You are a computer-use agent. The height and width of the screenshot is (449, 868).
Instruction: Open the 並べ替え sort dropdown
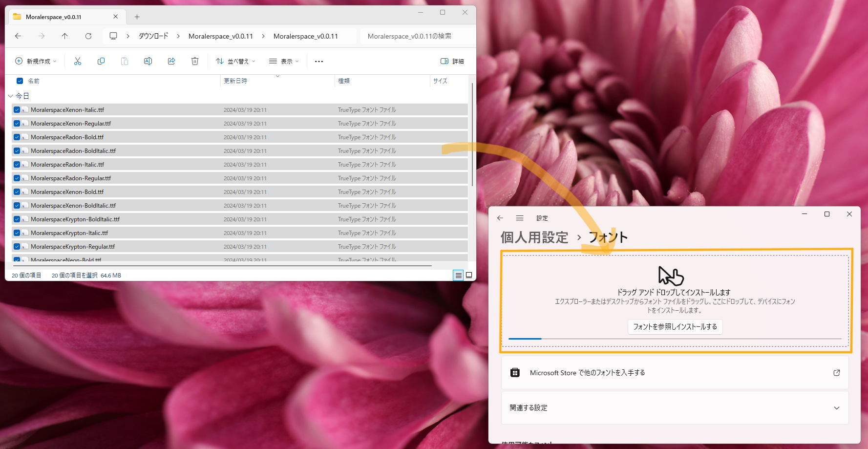235,61
